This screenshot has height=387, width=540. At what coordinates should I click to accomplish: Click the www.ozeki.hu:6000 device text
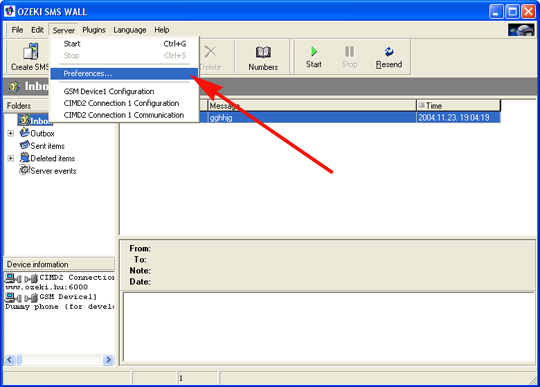(x=46, y=287)
